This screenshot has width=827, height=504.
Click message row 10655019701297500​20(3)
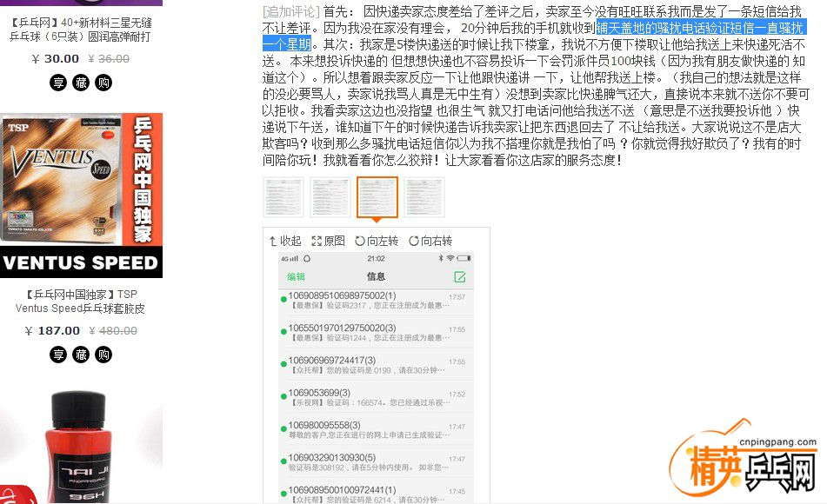coord(376,332)
